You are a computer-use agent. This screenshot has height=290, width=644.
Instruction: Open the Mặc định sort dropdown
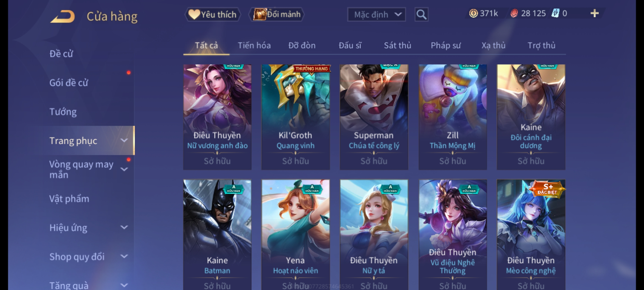[x=376, y=15]
